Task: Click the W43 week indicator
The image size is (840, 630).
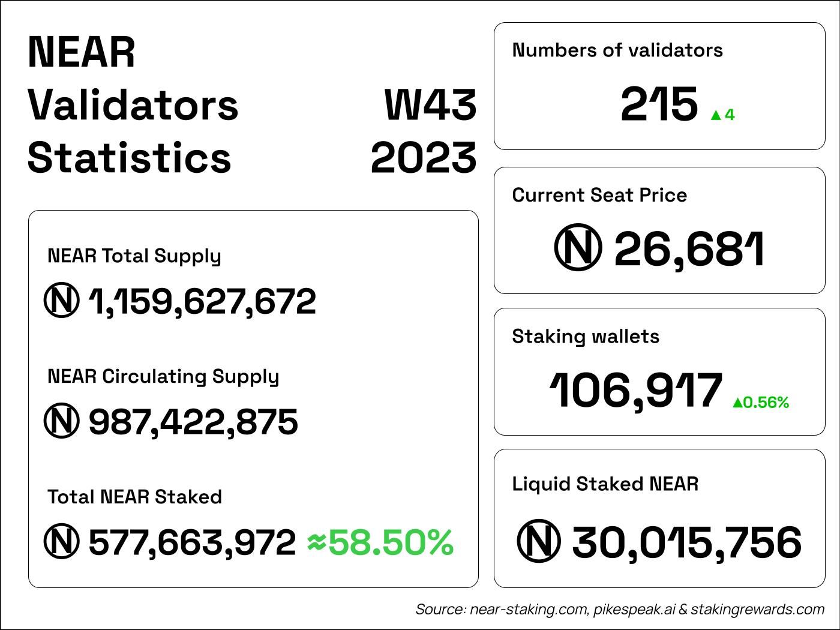Action: point(430,105)
